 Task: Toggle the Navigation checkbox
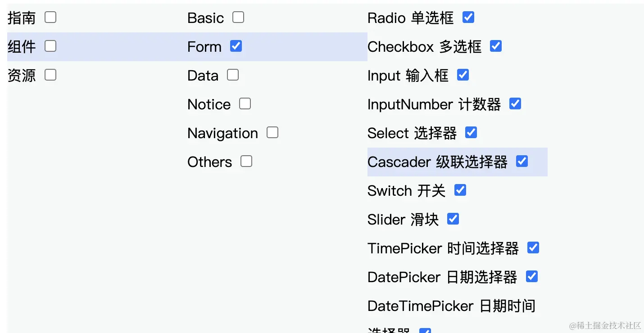pyautogui.click(x=272, y=133)
